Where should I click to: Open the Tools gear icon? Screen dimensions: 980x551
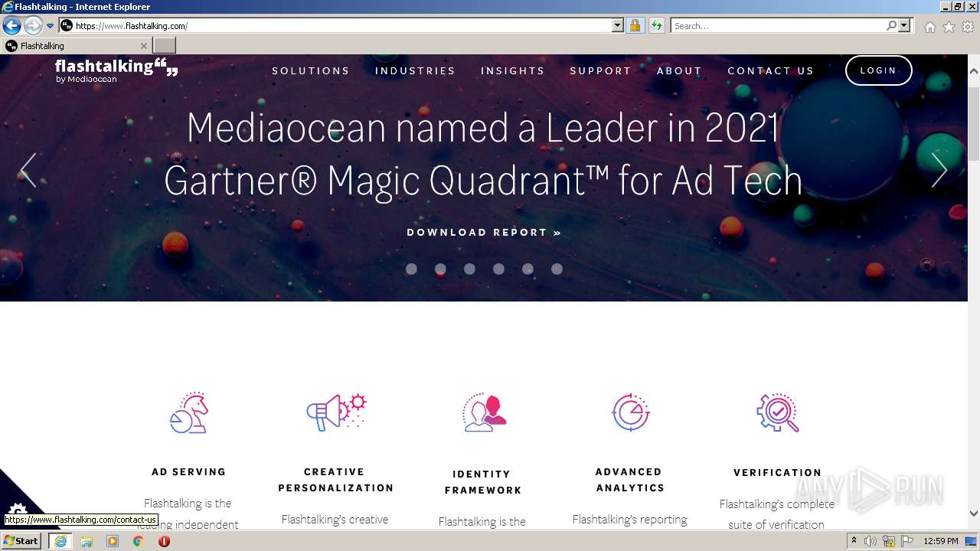click(x=969, y=27)
